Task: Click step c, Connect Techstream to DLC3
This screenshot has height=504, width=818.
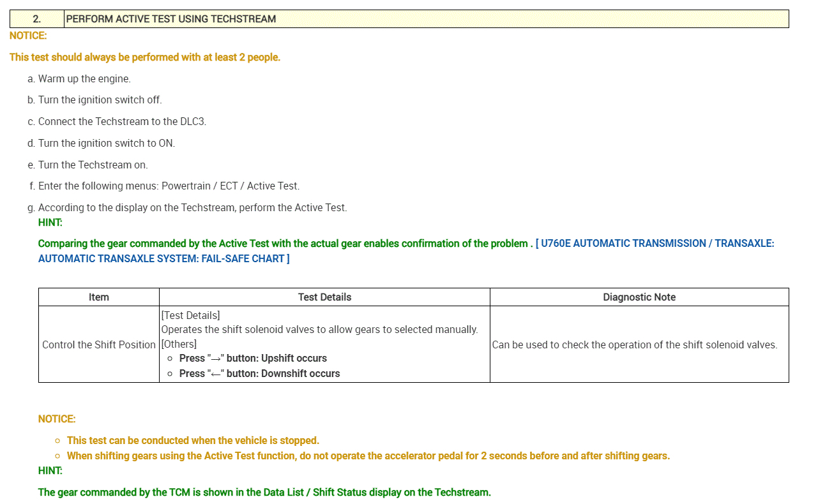Action: pyautogui.click(x=122, y=122)
